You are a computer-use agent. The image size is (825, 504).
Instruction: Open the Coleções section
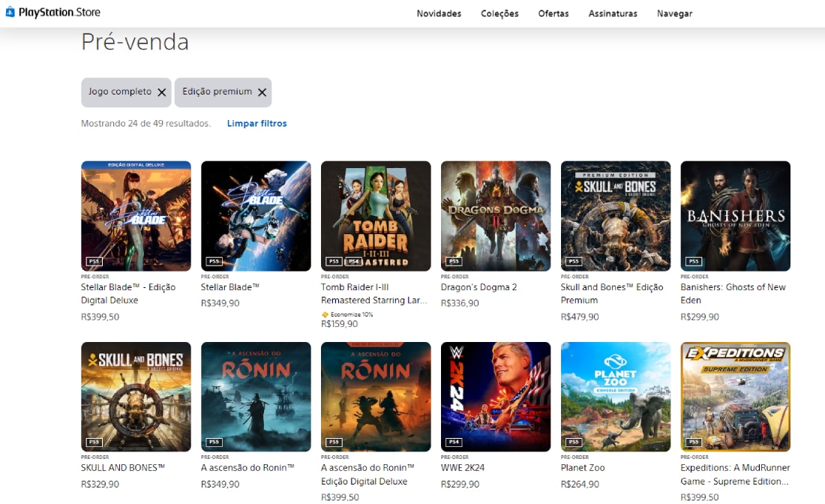click(x=499, y=13)
